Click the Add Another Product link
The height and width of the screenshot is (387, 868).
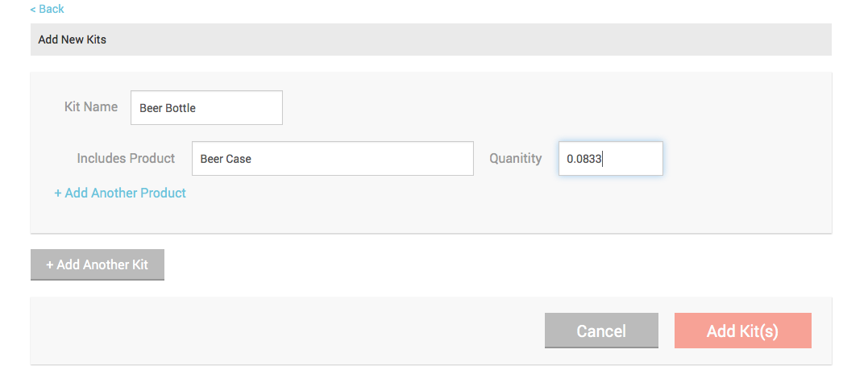[120, 193]
